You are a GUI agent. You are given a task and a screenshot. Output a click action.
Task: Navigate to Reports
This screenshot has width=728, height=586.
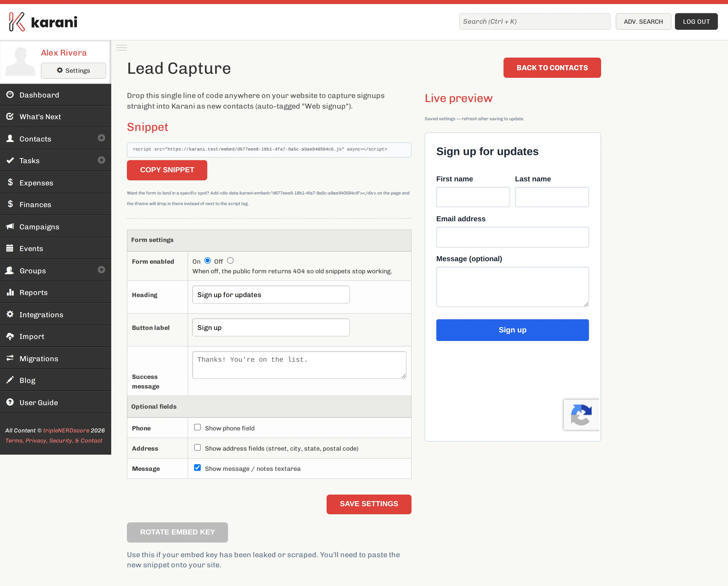55,292
